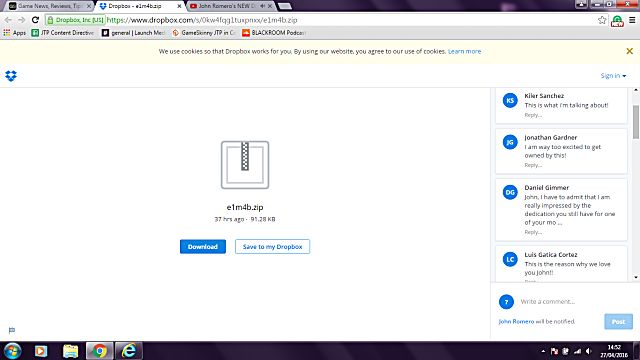Click Save to my Dropbox button
Screen dimensions: 640x360
coord(272,247)
